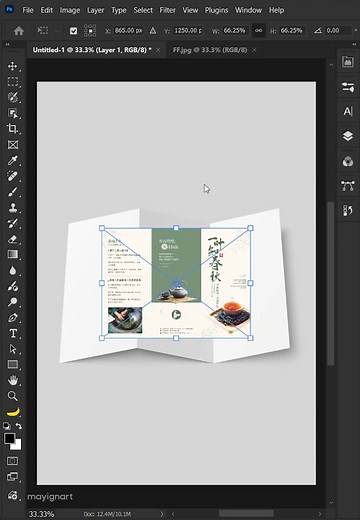The image size is (360, 520).
Task: Open the Paths panel
Action: 348,186
